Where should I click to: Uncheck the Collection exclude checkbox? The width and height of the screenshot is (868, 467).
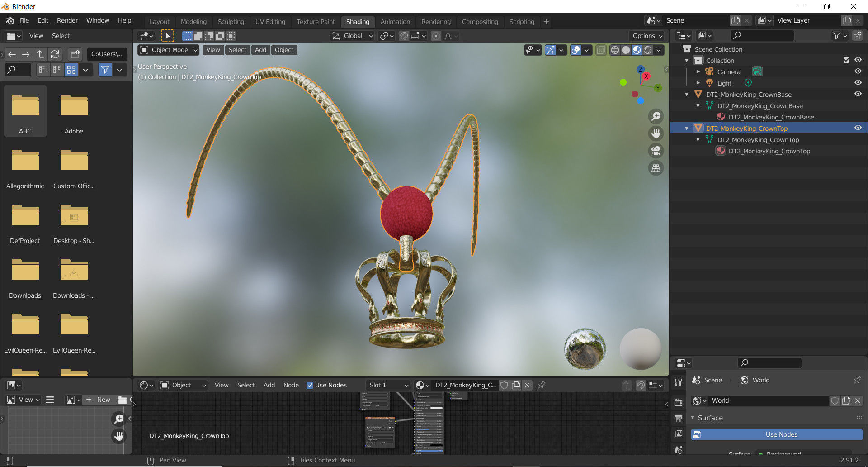coord(846,60)
